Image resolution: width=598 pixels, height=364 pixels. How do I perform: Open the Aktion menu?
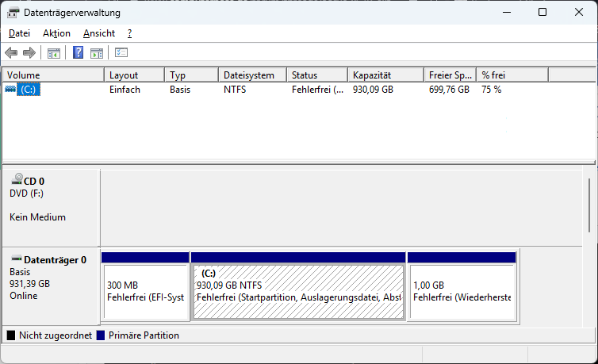pos(56,33)
